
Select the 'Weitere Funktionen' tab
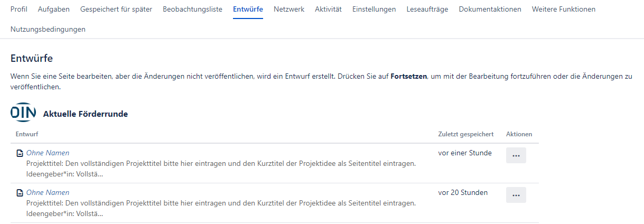(x=563, y=9)
